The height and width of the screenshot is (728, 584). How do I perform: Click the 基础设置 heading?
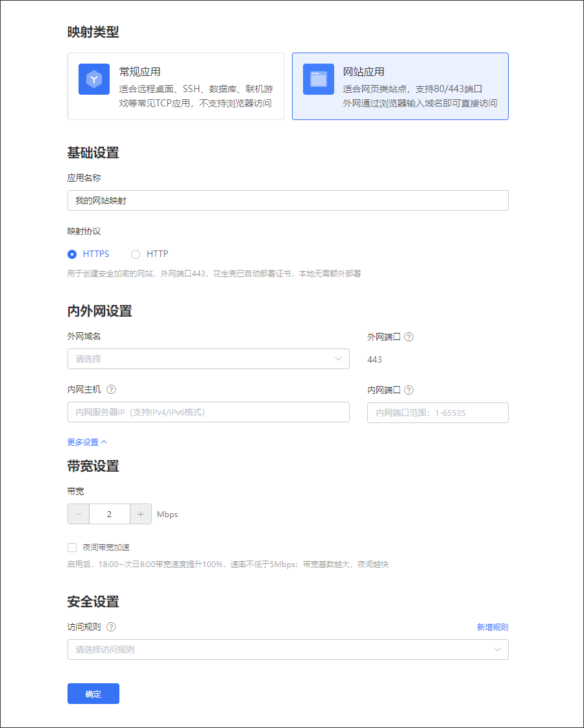pos(93,152)
